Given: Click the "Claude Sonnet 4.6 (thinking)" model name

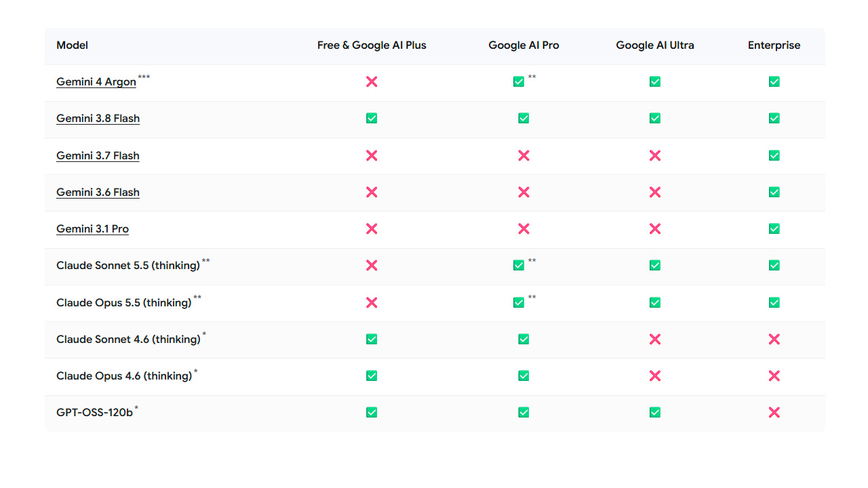Looking at the screenshot, I should (x=128, y=340).
